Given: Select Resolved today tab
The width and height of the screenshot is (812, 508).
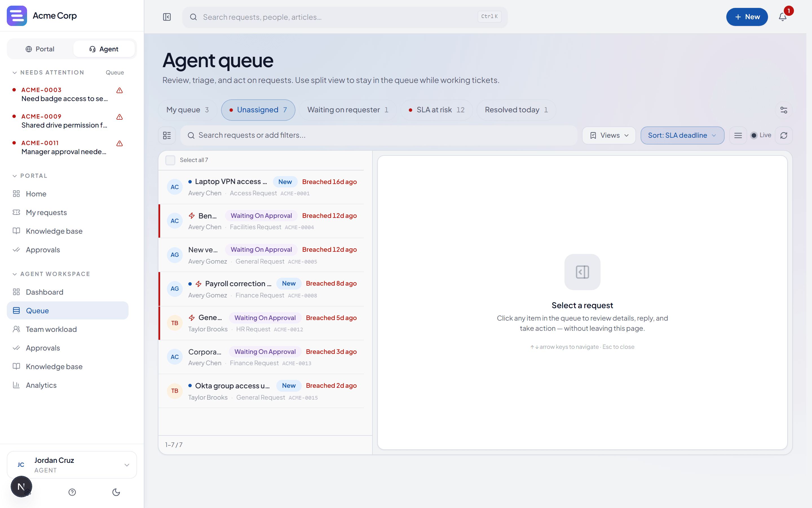Looking at the screenshot, I should 517,110.
